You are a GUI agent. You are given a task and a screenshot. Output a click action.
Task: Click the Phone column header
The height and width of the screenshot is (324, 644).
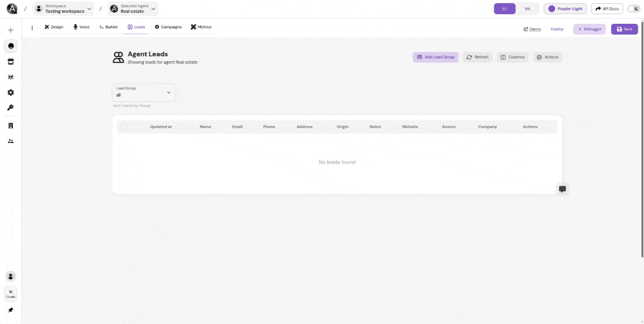[x=269, y=127]
